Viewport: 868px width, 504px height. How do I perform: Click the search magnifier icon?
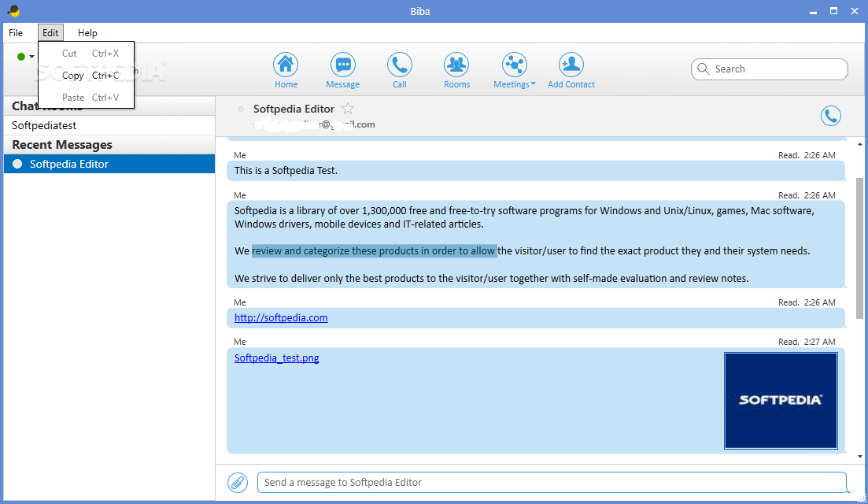(x=703, y=69)
